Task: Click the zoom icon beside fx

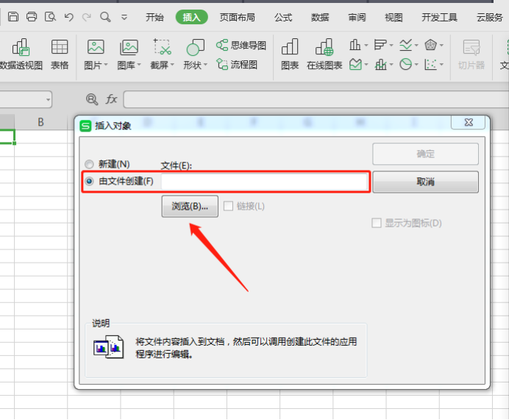Action: click(92, 99)
